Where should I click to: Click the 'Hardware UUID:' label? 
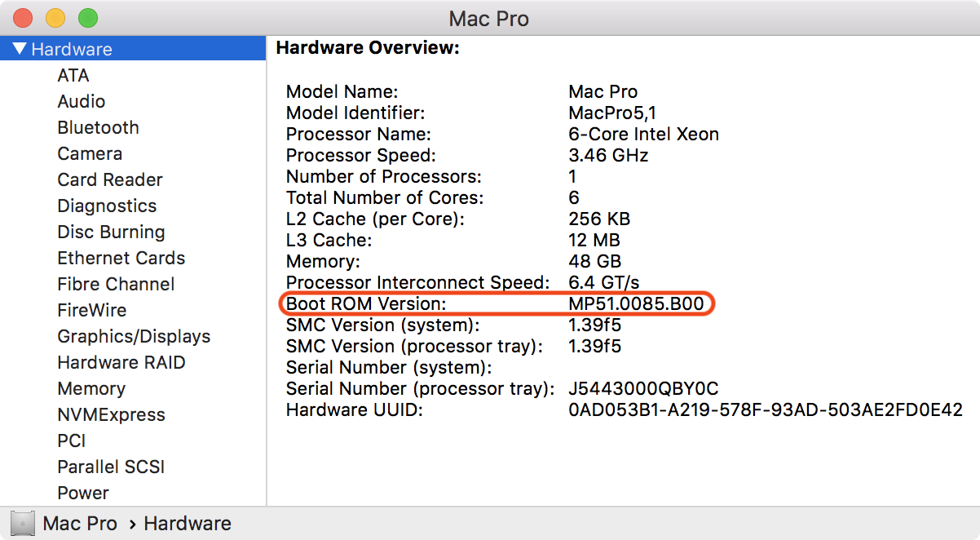[355, 409]
